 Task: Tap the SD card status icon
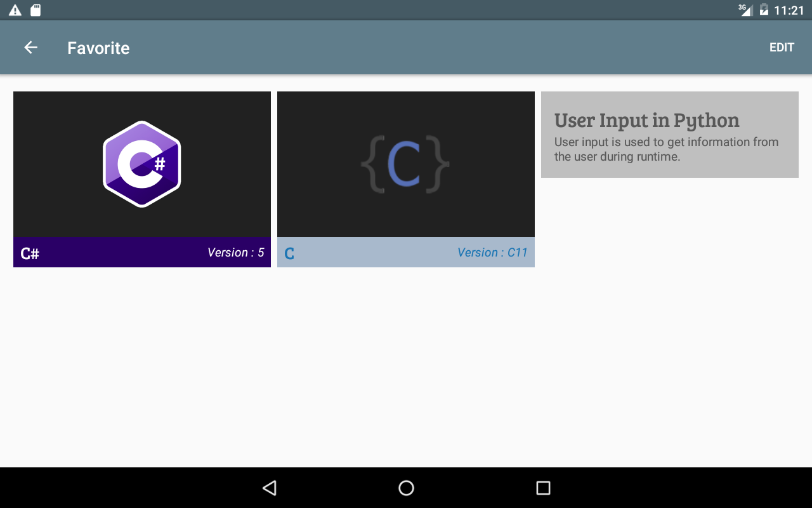36,10
